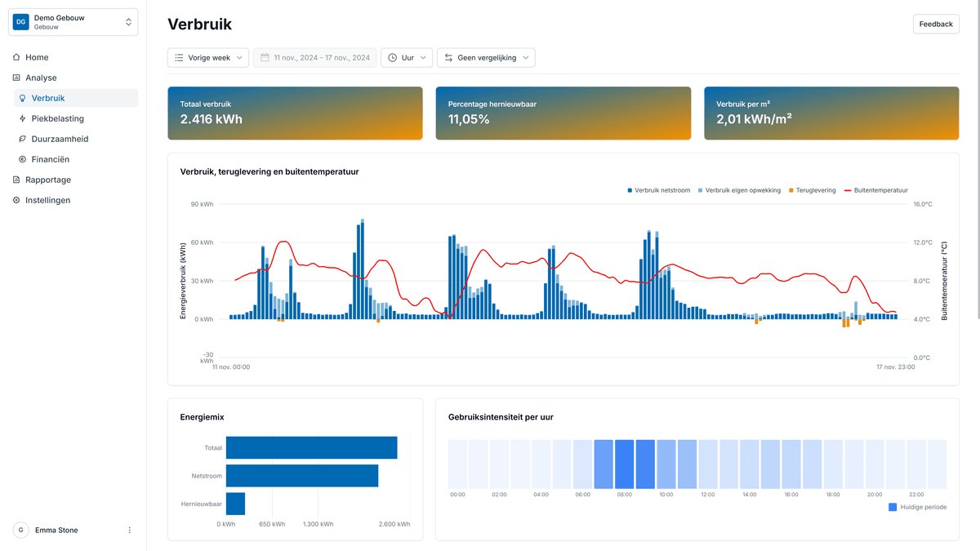Click the Totaal bar in Energiemix
This screenshot has width=980, height=551.
point(312,447)
